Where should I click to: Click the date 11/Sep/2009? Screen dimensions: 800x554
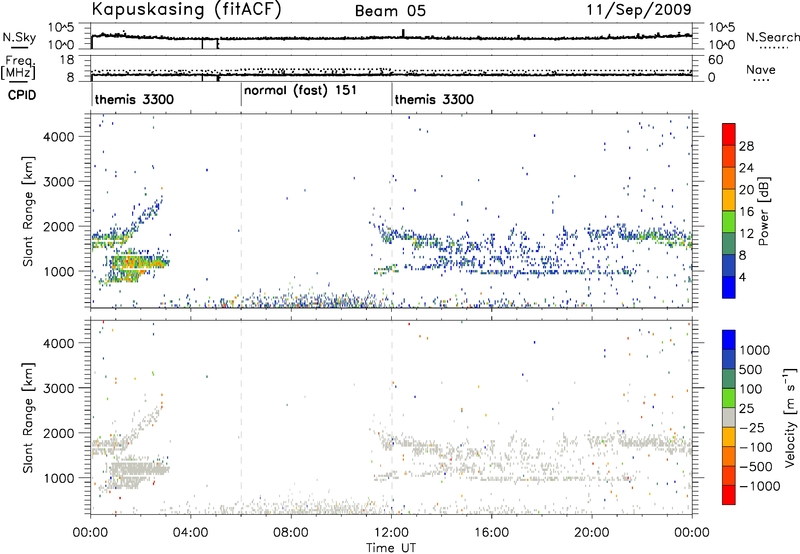click(639, 10)
